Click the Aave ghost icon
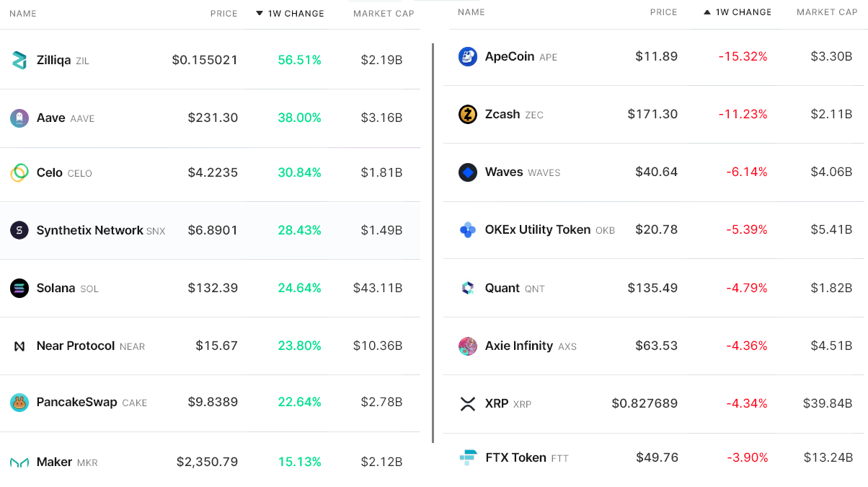 coord(19,118)
